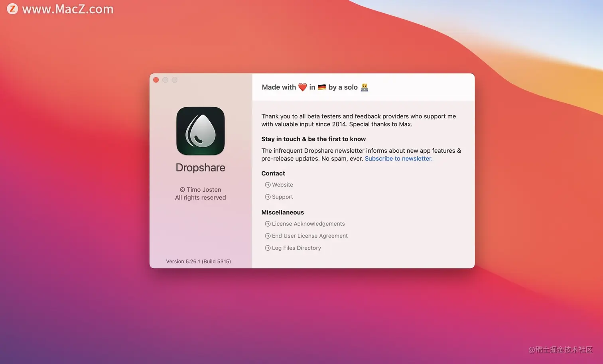The image size is (603, 364).
Task: Open License Acknowledgements
Action: click(x=305, y=224)
